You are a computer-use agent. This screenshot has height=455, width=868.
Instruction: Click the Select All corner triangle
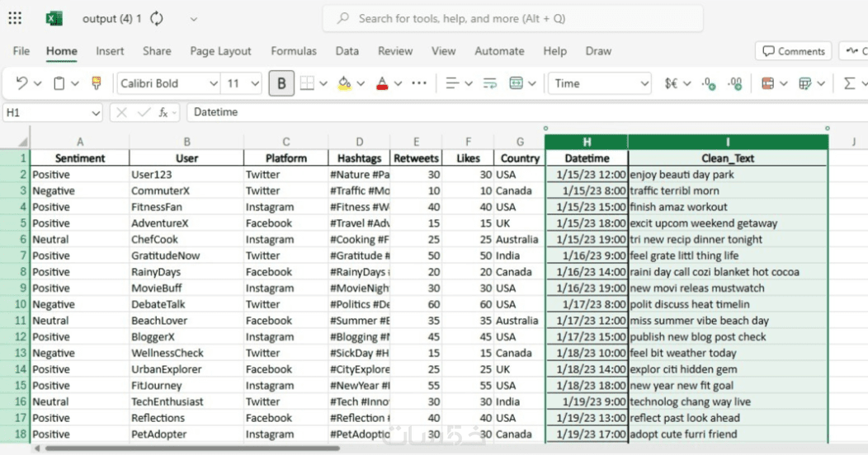[23, 142]
